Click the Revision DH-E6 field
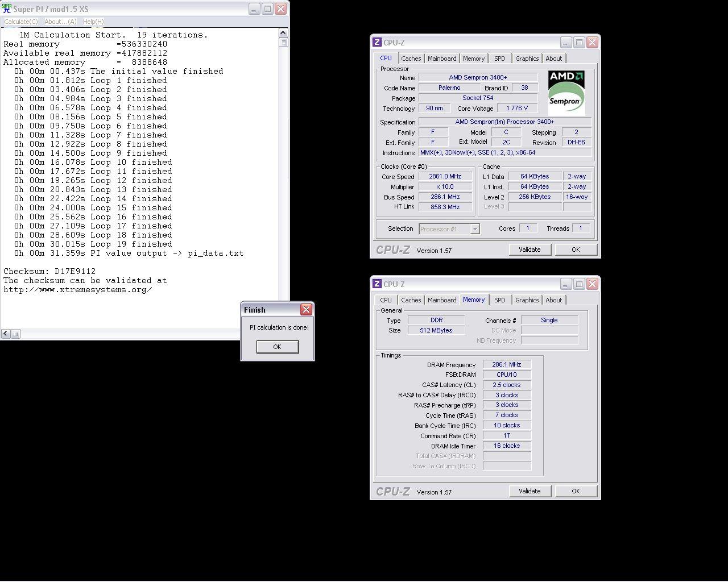Image resolution: width=728 pixels, height=582 pixels. (576, 143)
